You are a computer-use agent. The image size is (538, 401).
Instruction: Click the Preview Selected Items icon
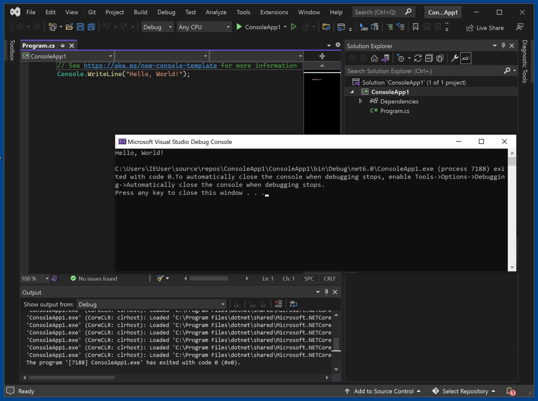click(466, 58)
